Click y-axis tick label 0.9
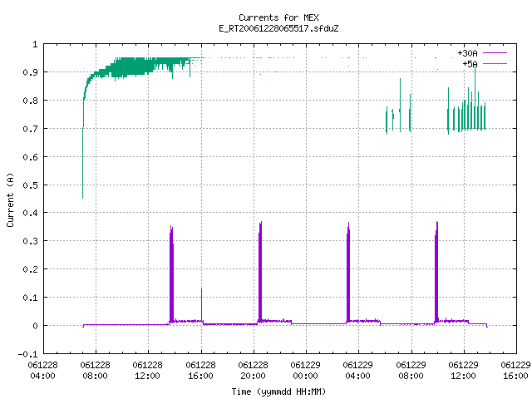 (30, 72)
